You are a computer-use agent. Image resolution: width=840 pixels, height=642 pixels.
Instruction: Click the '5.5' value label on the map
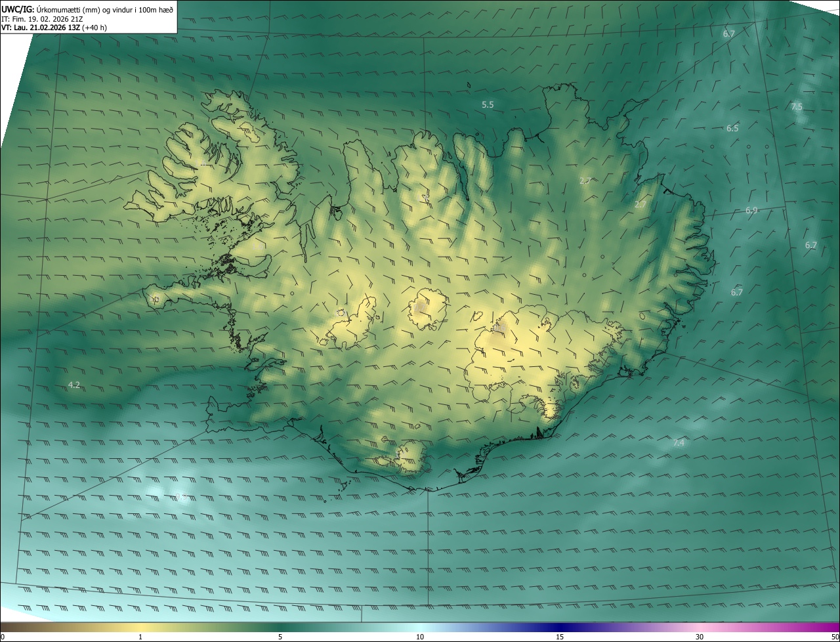[x=488, y=104]
